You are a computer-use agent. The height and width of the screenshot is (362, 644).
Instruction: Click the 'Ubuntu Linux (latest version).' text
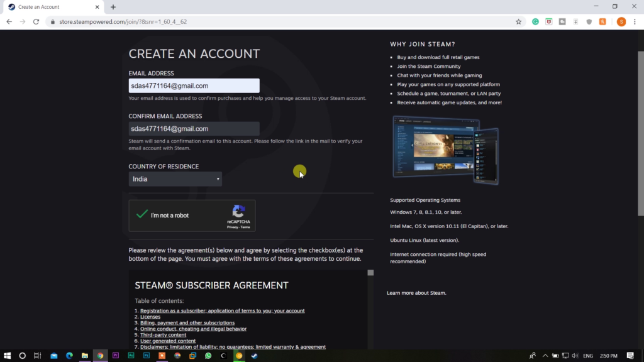point(425,241)
